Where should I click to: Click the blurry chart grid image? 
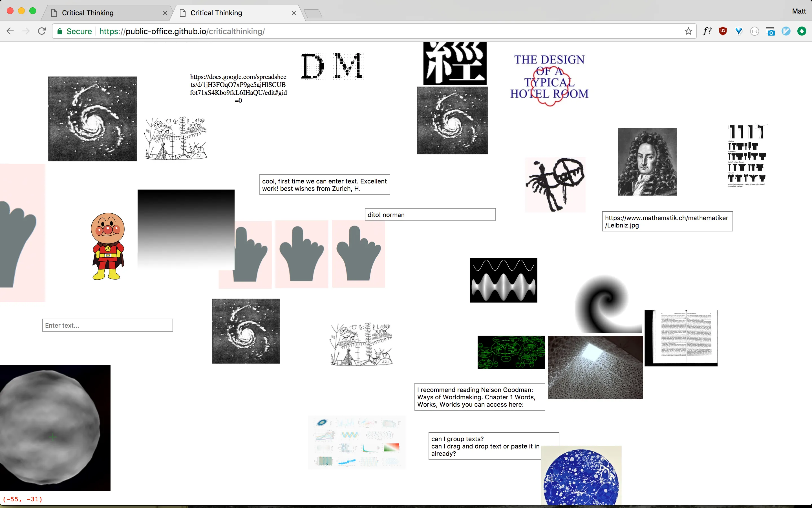coord(357,442)
